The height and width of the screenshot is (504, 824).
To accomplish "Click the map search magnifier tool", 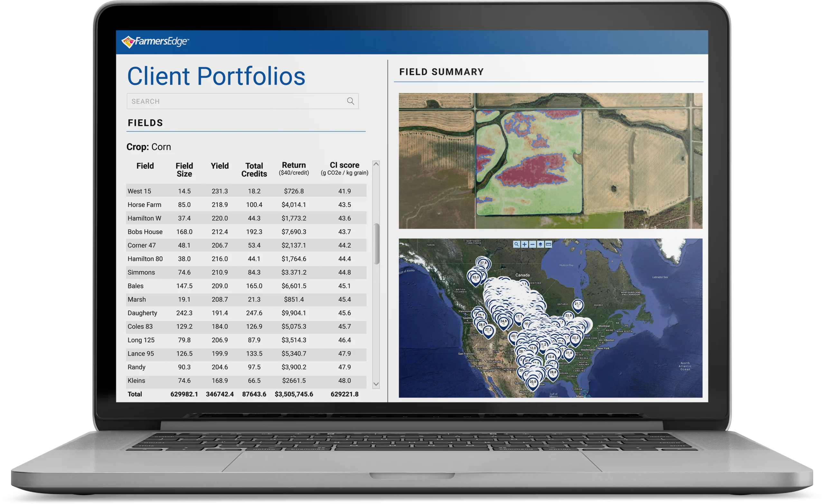I will pos(516,244).
